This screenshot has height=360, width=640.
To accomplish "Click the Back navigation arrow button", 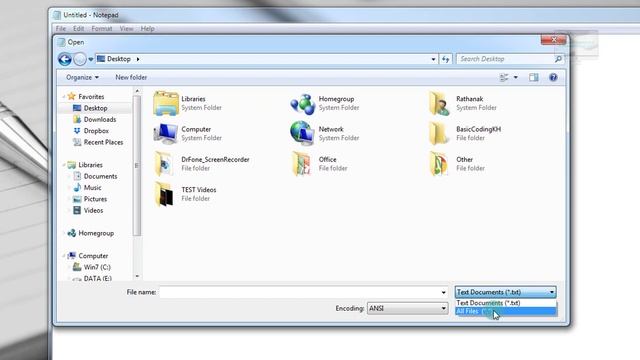I will 64,59.
